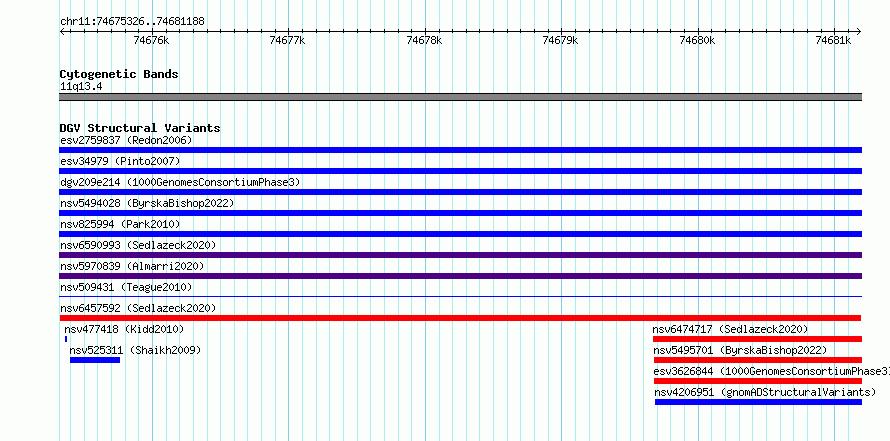Screen dimensions: 890x441
Task: Click the 74681k ruler mark
Action: click(x=834, y=40)
